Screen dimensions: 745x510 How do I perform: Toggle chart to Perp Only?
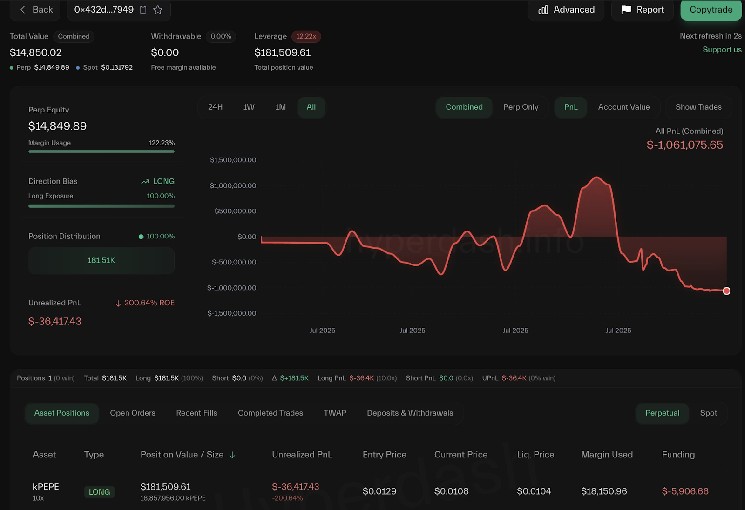click(x=521, y=107)
